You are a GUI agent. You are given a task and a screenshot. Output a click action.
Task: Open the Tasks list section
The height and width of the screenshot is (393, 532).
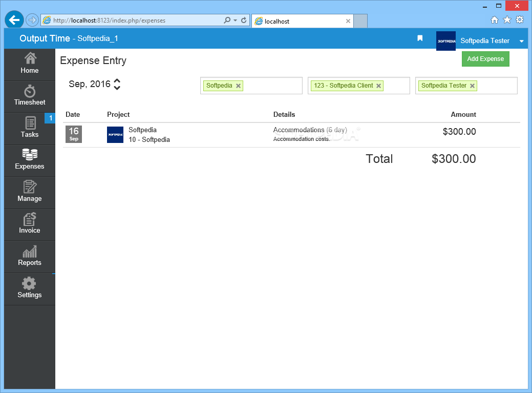pos(30,129)
